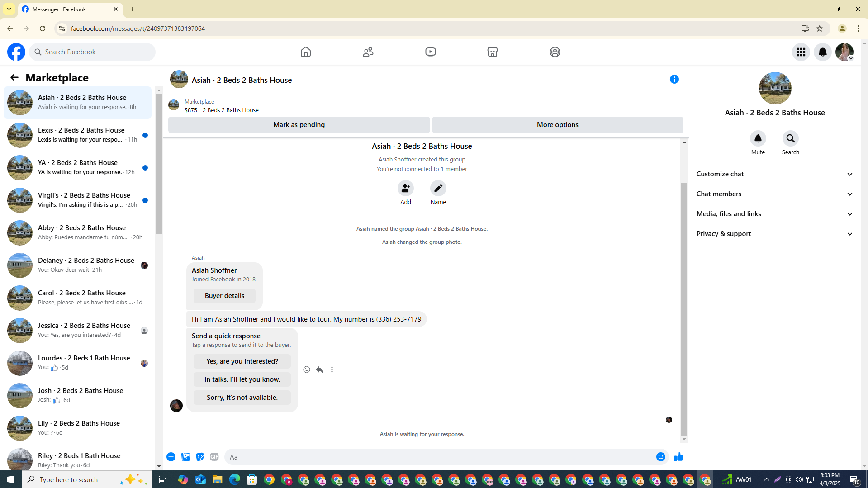Open the notifications bell in the header
Image resolution: width=868 pixels, height=488 pixels.
tap(823, 52)
